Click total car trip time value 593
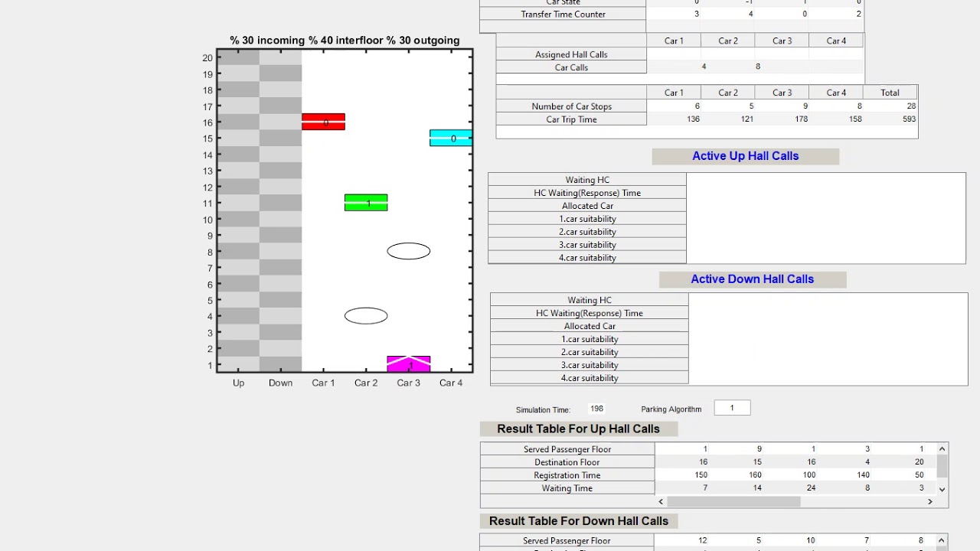Viewport: 980px width, 551px height. 909,119
